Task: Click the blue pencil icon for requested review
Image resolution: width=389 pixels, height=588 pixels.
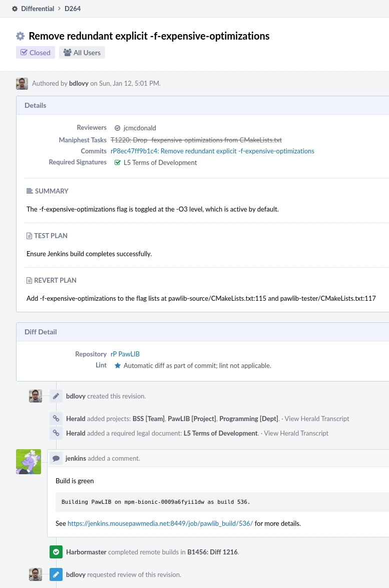Action: [56, 574]
